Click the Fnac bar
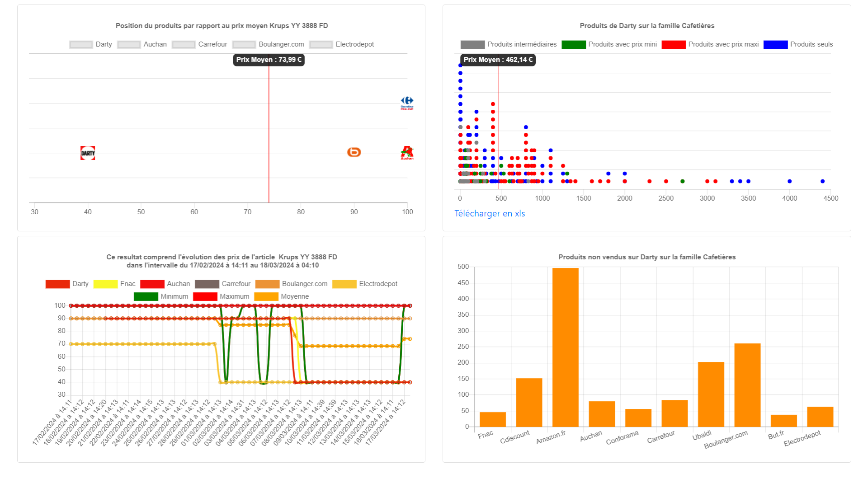Screen dimensions: 868x488 tap(493, 419)
